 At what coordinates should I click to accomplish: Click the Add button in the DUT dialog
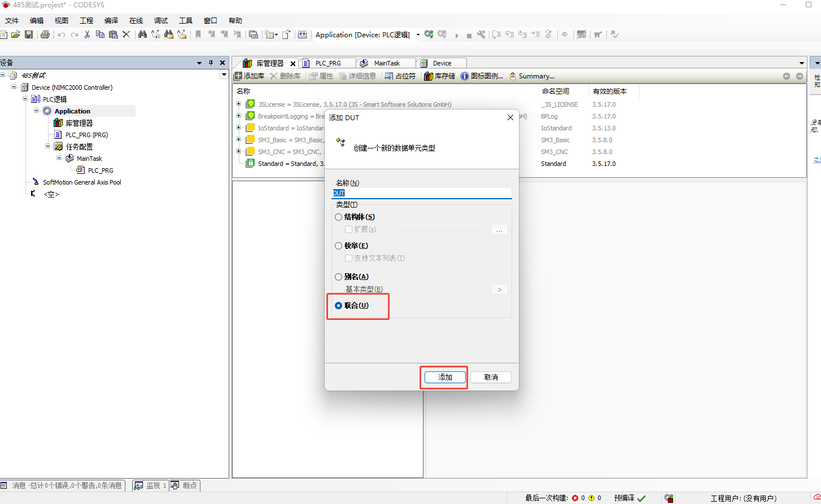pos(445,377)
